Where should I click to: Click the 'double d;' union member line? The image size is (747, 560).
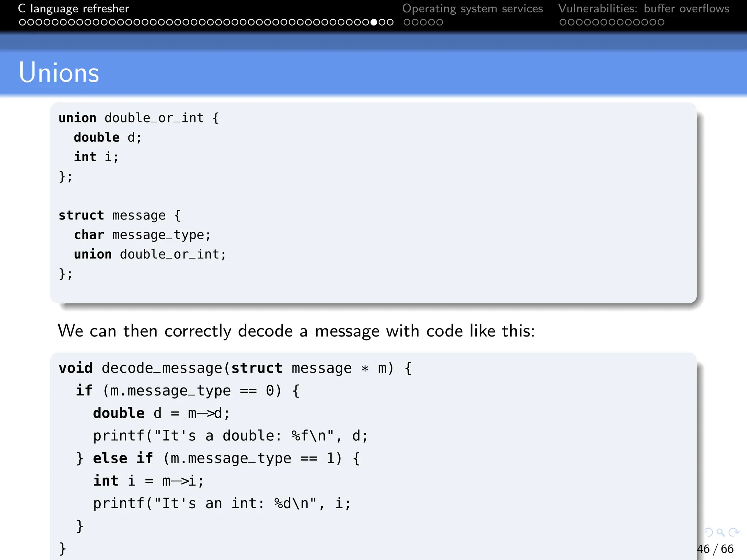108,137
